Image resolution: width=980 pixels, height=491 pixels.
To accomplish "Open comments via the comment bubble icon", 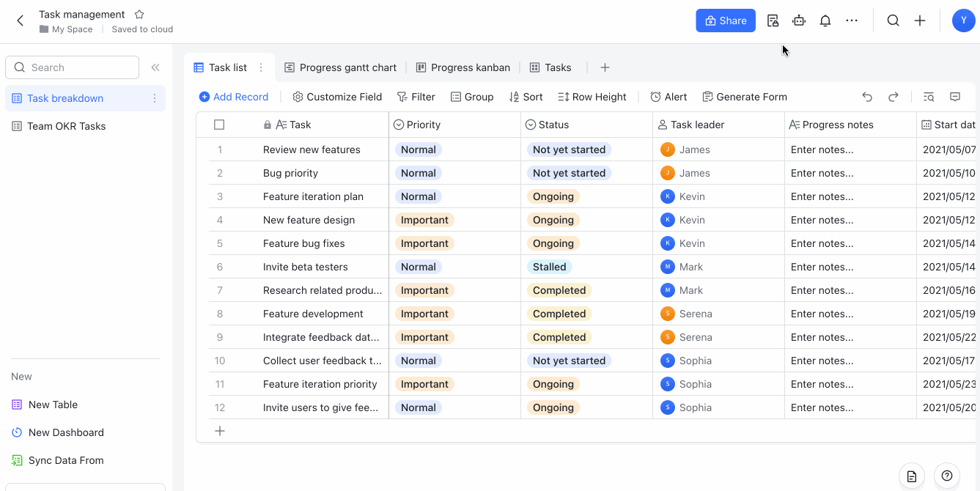I will (954, 96).
